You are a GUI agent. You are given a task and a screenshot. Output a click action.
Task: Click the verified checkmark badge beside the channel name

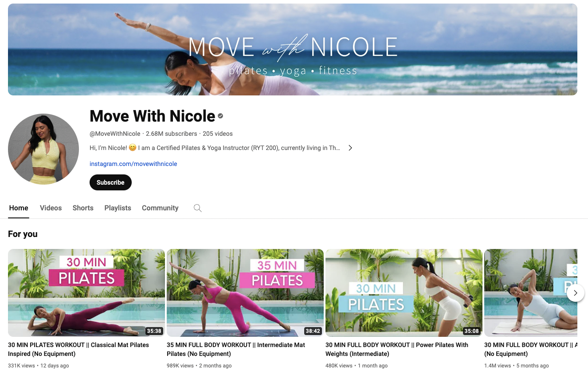point(220,116)
